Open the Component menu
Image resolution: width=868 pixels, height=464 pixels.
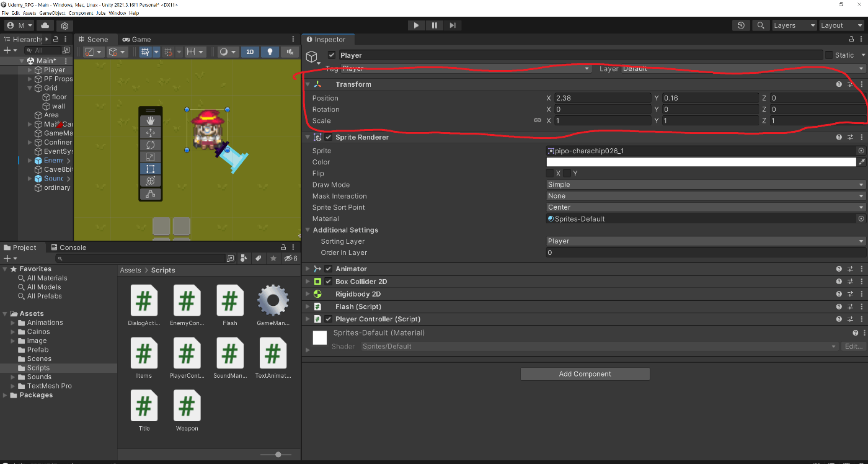pyautogui.click(x=81, y=13)
